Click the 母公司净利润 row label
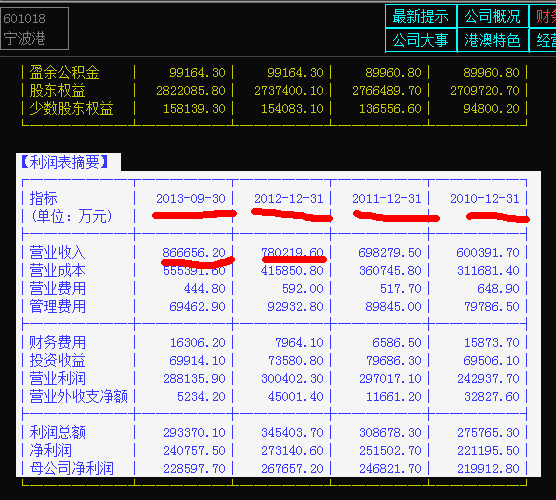Screen dimensions: 556x500 pyautogui.click(x=71, y=468)
